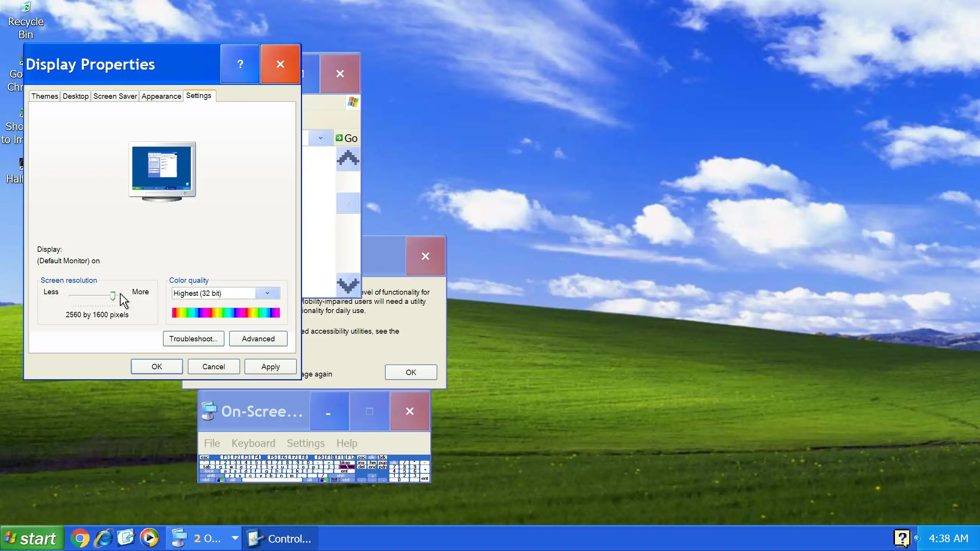The width and height of the screenshot is (980, 551).
Task: Click the Troubleshoot... button
Action: [193, 339]
